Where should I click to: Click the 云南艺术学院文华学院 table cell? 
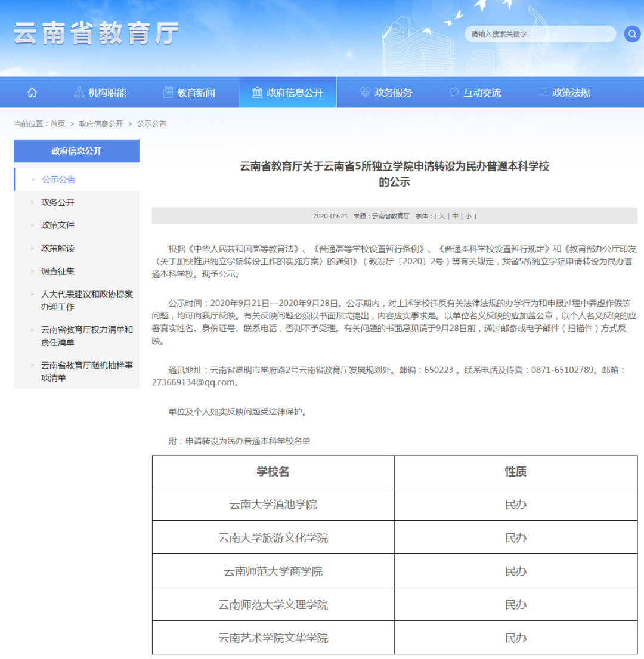coord(273,638)
